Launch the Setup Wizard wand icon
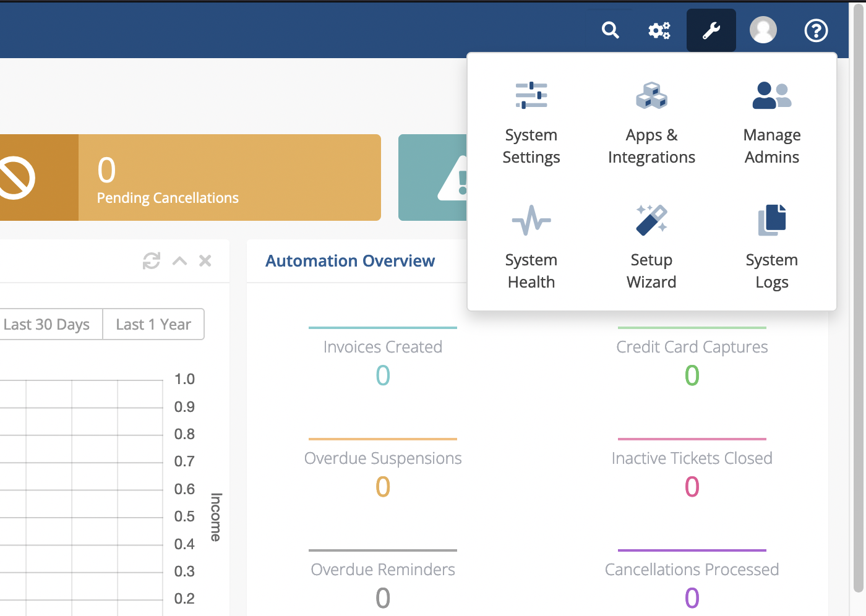This screenshot has width=866, height=616. click(x=651, y=221)
